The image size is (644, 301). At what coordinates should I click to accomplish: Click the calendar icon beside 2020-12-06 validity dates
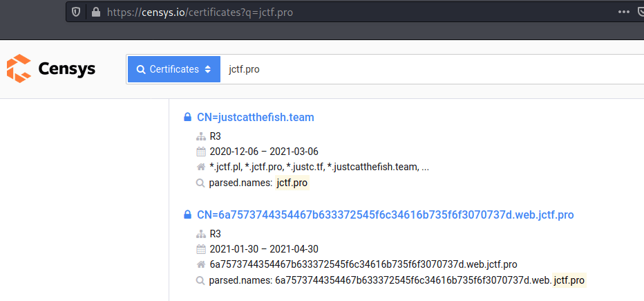coord(201,152)
